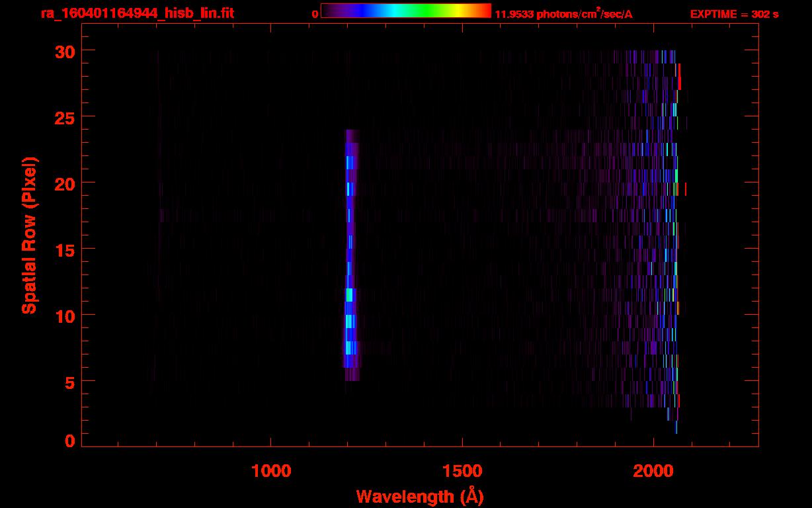The width and height of the screenshot is (812, 508).
Task: Click the x-axis tick label 1000
Action: pos(271,471)
